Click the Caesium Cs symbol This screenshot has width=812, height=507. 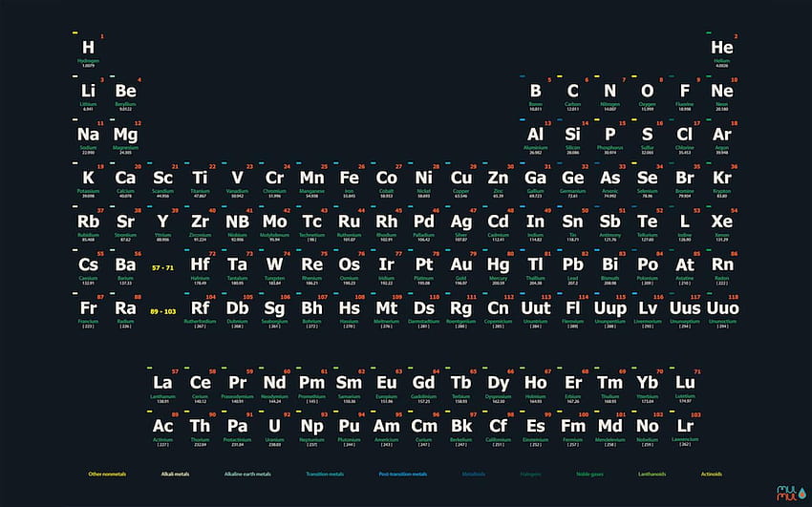pyautogui.click(x=89, y=264)
